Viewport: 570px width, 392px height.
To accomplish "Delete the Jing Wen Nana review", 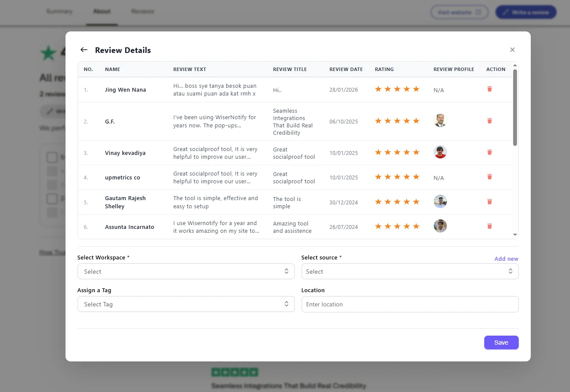I will click(489, 89).
